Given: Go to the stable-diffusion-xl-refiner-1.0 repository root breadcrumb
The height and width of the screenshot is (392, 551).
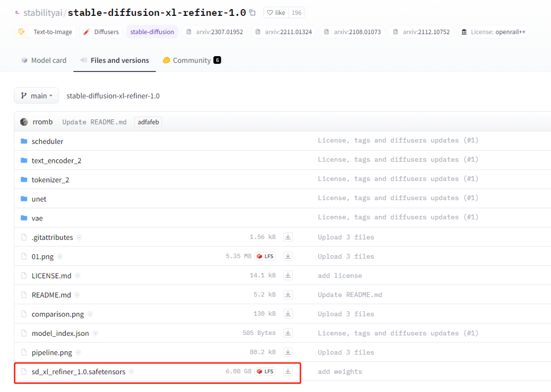Looking at the screenshot, I should [113, 95].
